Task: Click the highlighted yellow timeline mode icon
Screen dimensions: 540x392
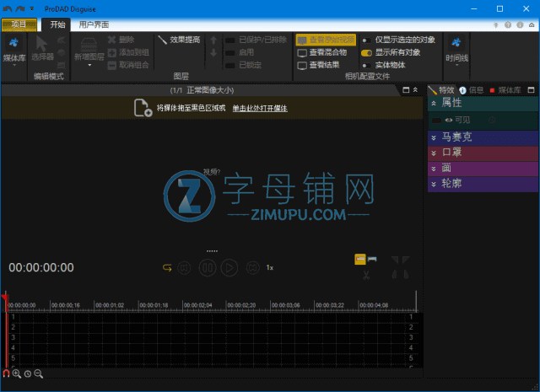Action: coord(360,259)
